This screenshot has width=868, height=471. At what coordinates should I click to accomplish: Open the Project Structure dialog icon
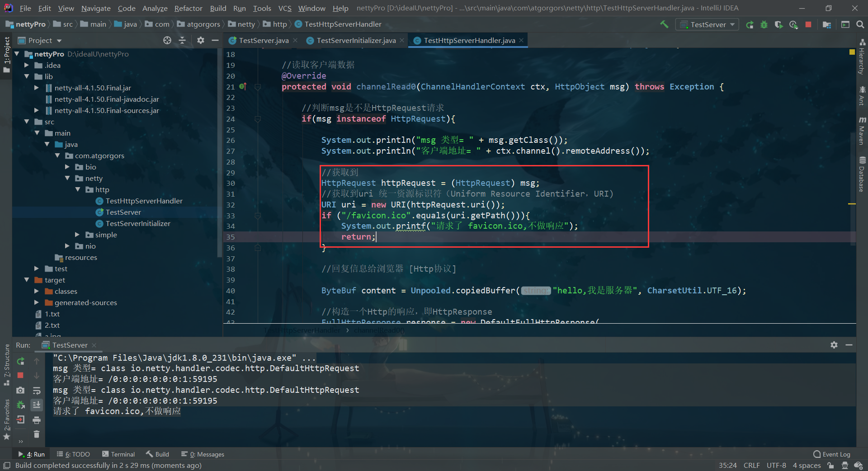tap(827, 24)
